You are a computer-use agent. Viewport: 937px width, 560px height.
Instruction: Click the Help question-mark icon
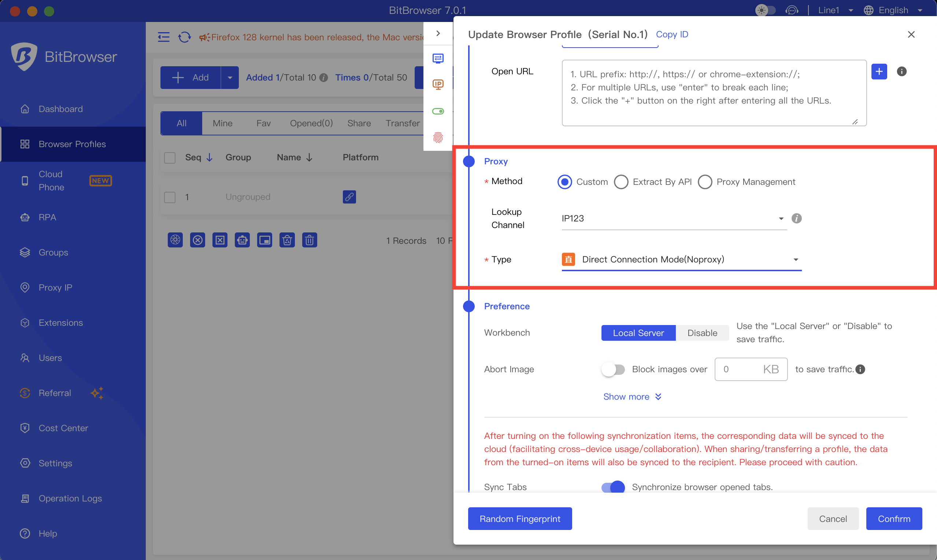[x=25, y=534]
